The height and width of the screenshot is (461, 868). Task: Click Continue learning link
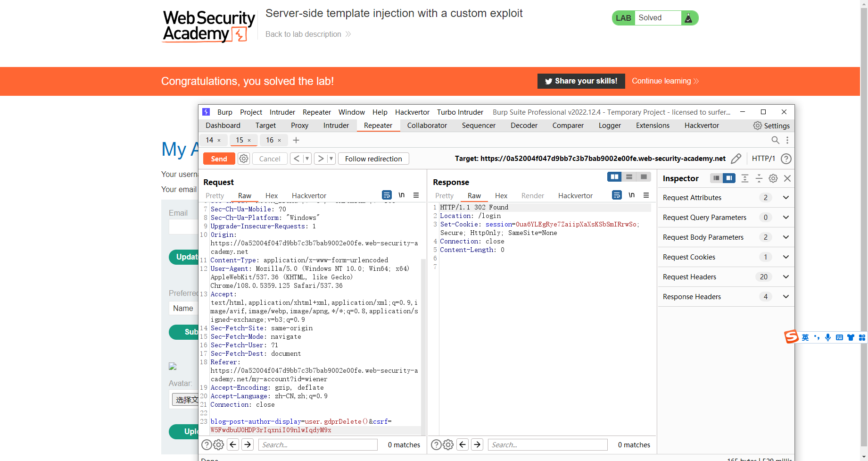(x=665, y=81)
